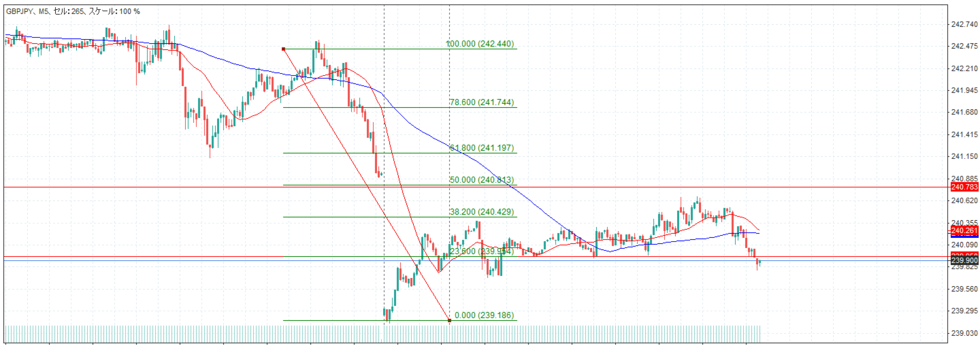This screenshot has width=980, height=345.
Task: Click the 239.030 price axis label
Action: [964, 333]
